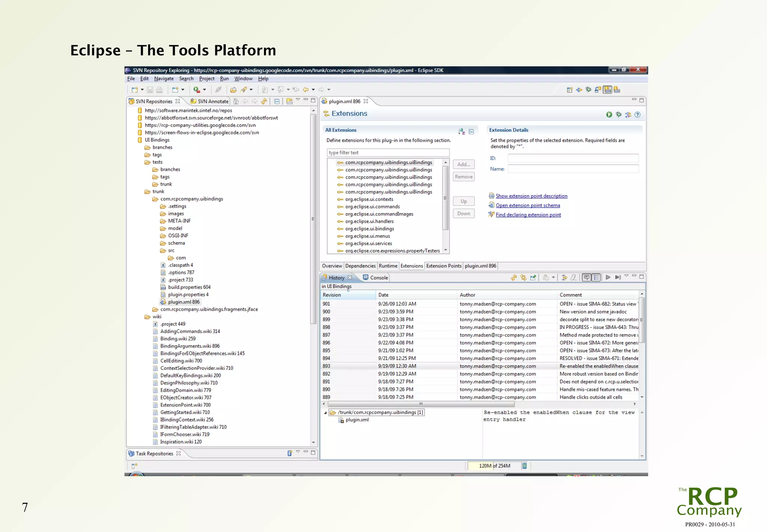The image size is (767, 532).
Task: Switch to the Console tab
Action: click(375, 277)
